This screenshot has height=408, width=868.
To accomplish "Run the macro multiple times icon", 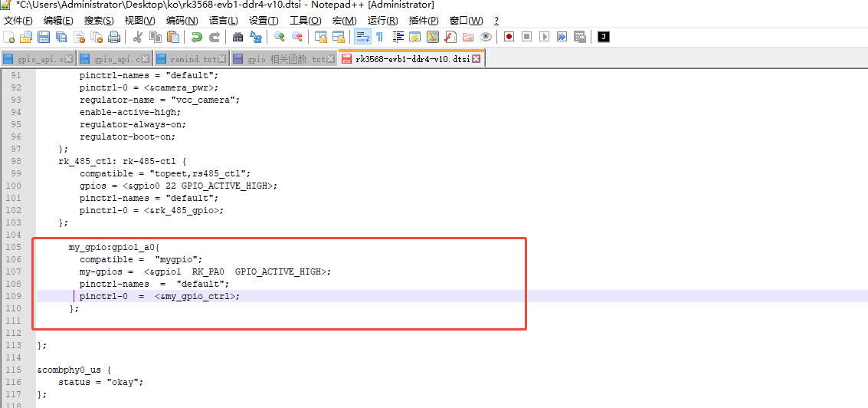I will [562, 37].
